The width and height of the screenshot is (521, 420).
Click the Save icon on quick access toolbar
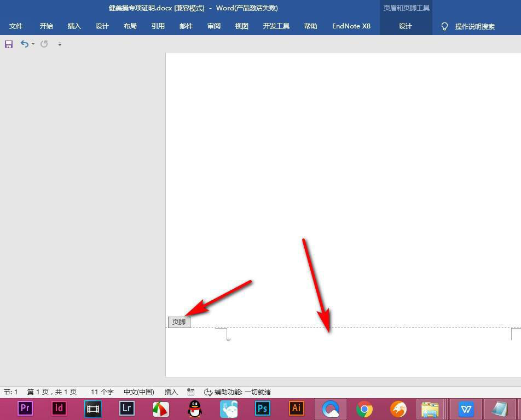[x=9, y=44]
